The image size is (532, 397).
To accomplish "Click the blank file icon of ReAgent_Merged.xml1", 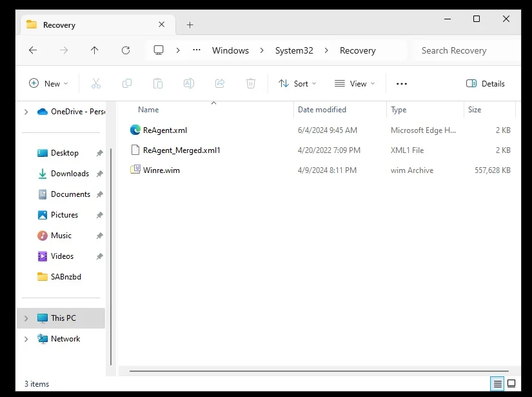I will 135,150.
